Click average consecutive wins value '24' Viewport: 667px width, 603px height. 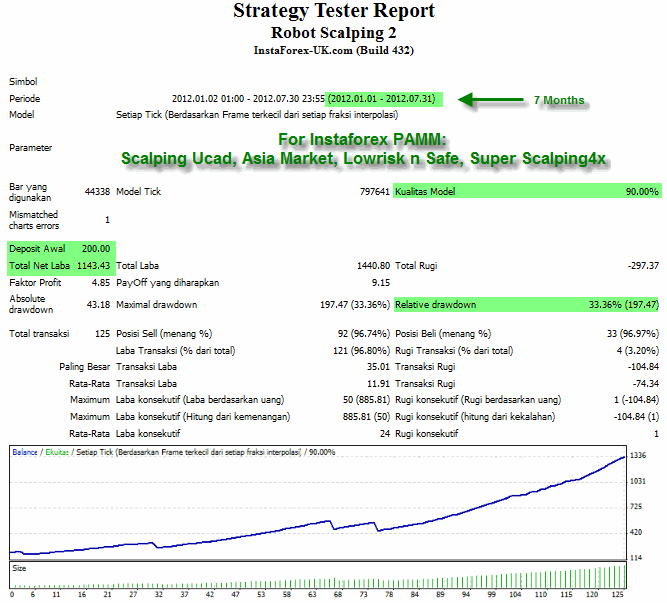(x=385, y=434)
